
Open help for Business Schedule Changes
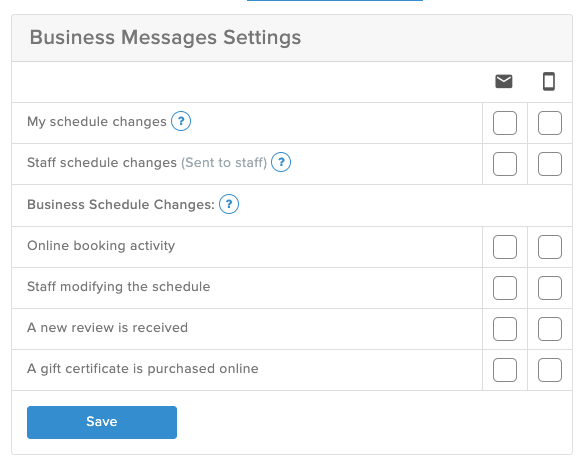tap(229, 204)
